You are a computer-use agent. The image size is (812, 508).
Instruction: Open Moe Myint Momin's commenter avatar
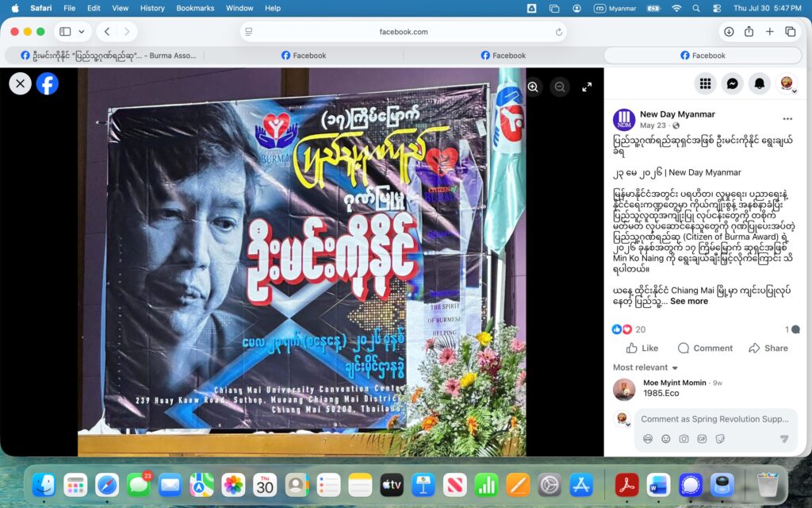point(624,390)
